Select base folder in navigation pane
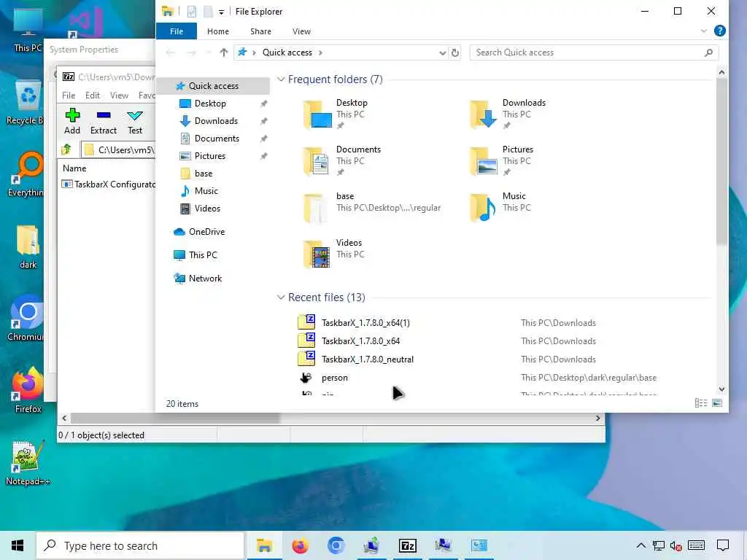The width and height of the screenshot is (747, 560). (204, 174)
